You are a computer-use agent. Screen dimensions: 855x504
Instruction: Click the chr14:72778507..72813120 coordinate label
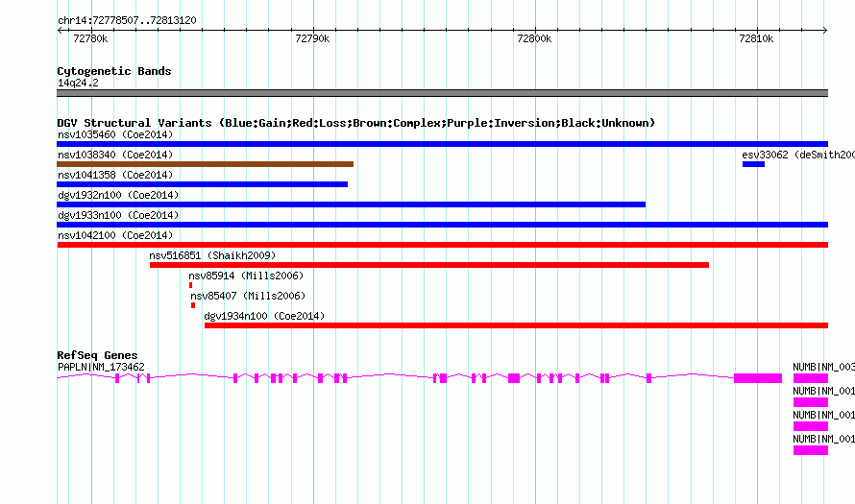point(127,21)
